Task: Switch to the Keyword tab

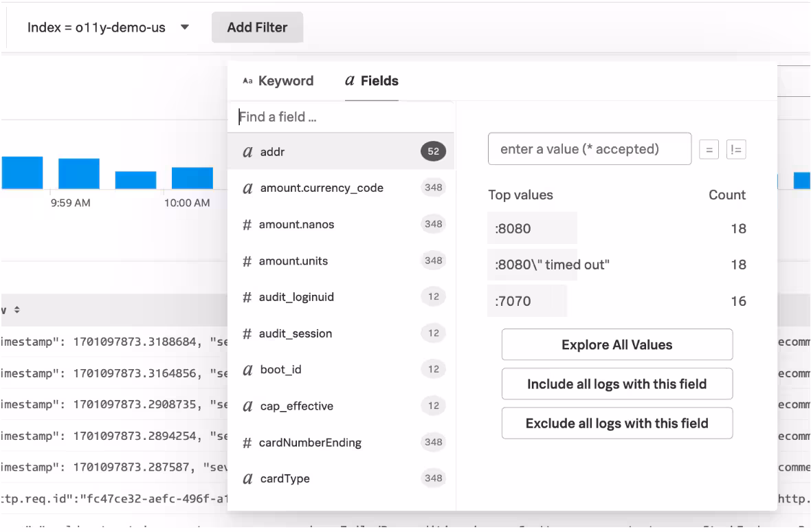Action: 278,81
